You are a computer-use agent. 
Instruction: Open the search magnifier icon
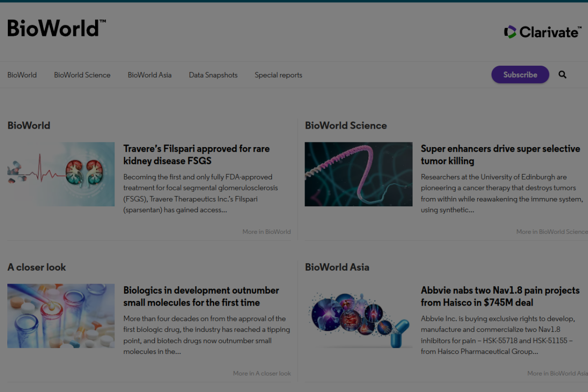562,74
